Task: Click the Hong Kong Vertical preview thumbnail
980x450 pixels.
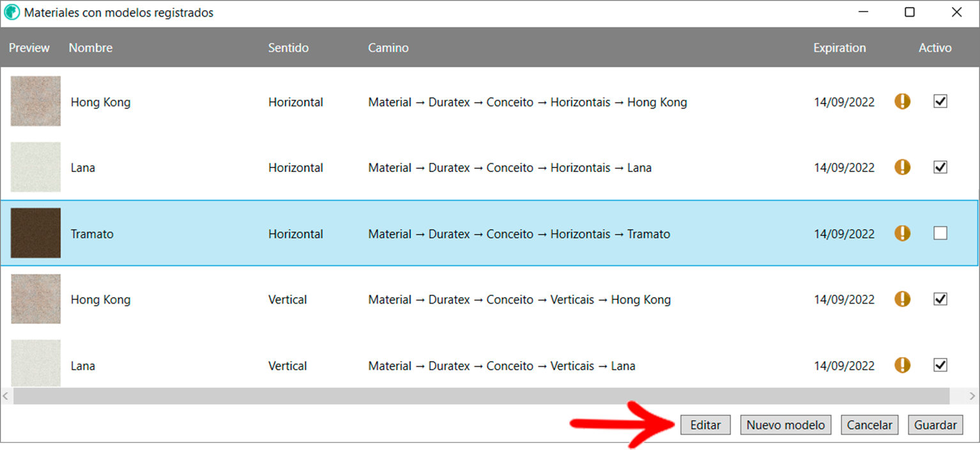Action: [x=36, y=299]
